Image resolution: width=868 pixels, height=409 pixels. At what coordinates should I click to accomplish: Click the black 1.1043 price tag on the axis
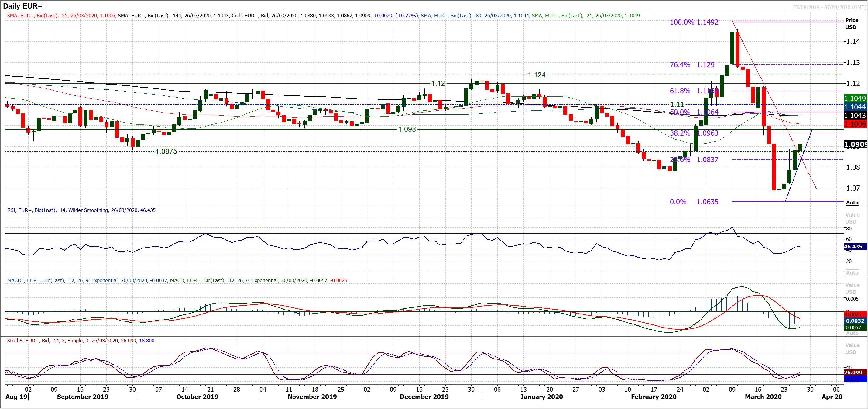[x=856, y=115]
